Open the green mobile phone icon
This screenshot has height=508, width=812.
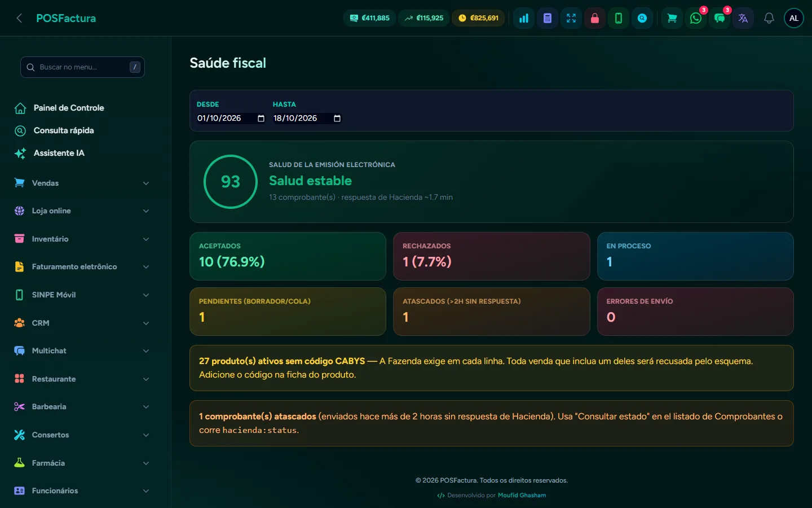619,18
